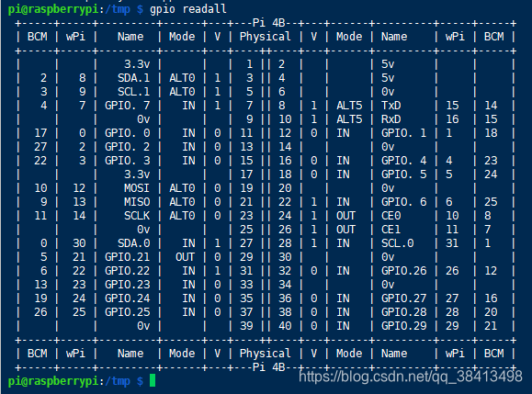Click the physical pin number 40

285,326
